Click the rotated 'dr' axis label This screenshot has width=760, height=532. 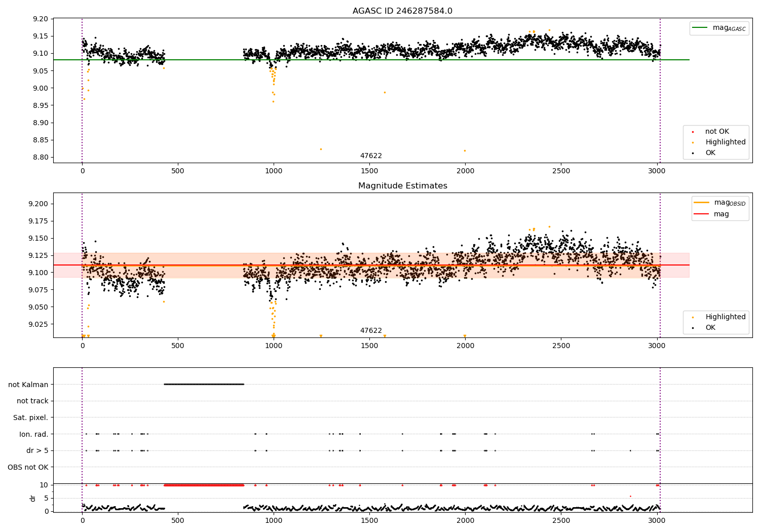point(33,498)
